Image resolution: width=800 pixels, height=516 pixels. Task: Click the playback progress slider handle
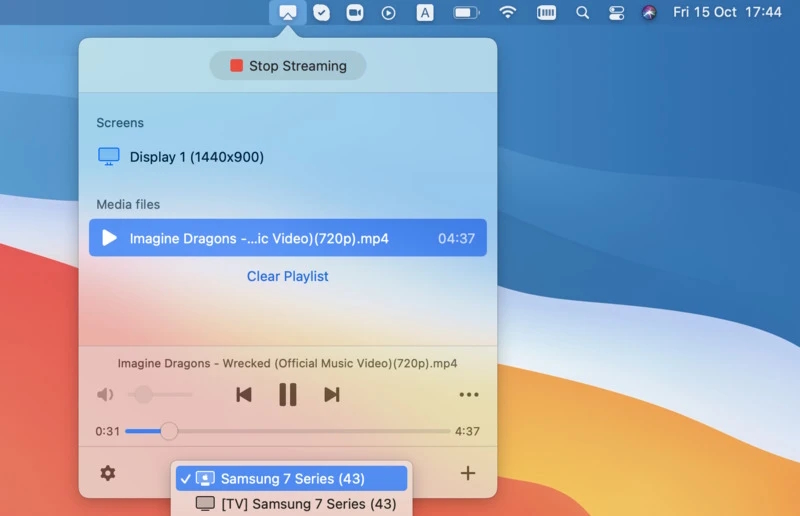(x=169, y=431)
